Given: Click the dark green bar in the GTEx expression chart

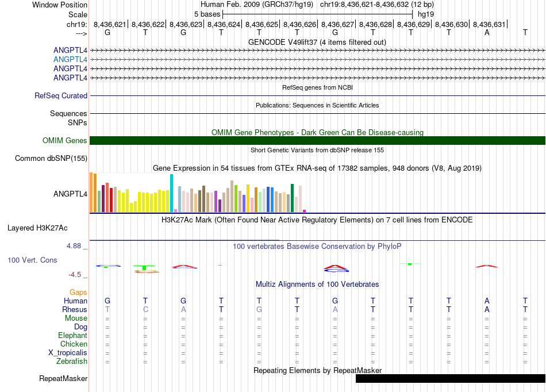Looking at the screenshot, I should click(292, 198).
